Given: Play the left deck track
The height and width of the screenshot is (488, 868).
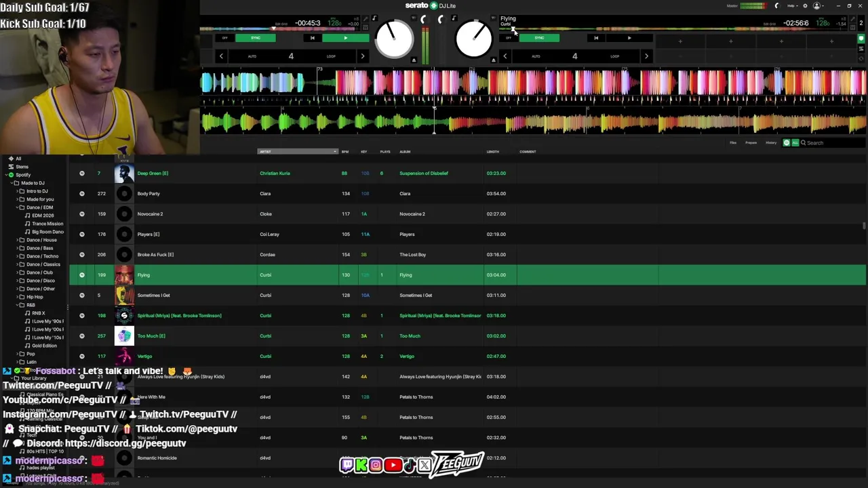Looking at the screenshot, I should (345, 38).
